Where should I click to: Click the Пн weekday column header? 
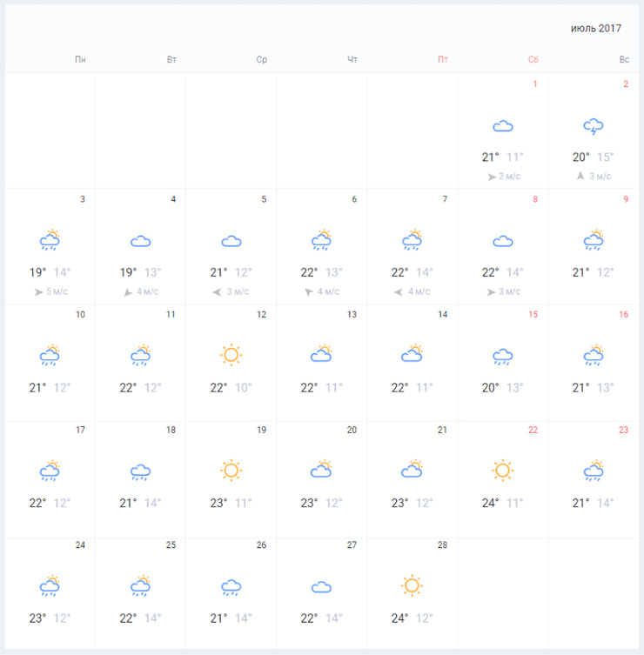point(80,60)
